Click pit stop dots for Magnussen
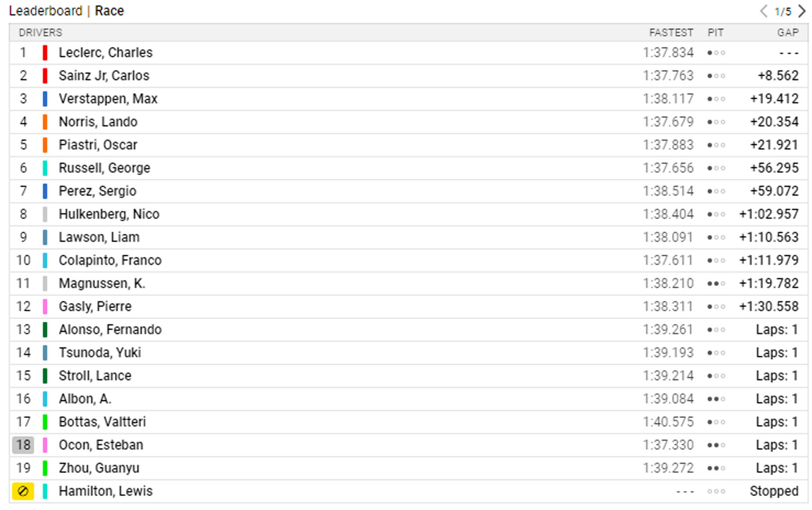The height and width of the screenshot is (510, 812). 716,283
